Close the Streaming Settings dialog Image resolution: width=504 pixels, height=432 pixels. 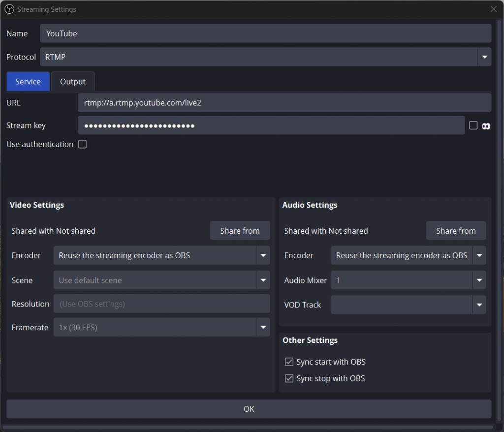493,9
